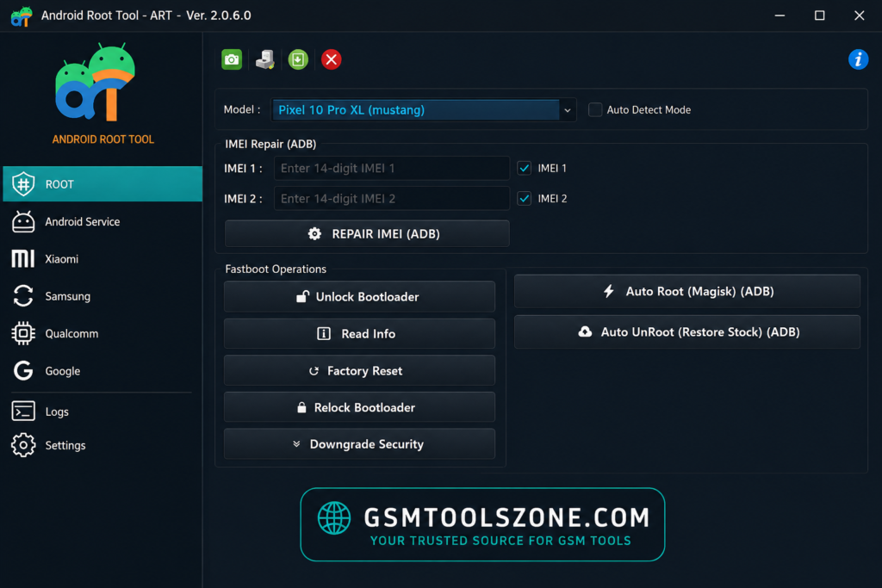Uncheck the IMEI 1 checkbox
The height and width of the screenshot is (588, 882).
pyautogui.click(x=524, y=168)
